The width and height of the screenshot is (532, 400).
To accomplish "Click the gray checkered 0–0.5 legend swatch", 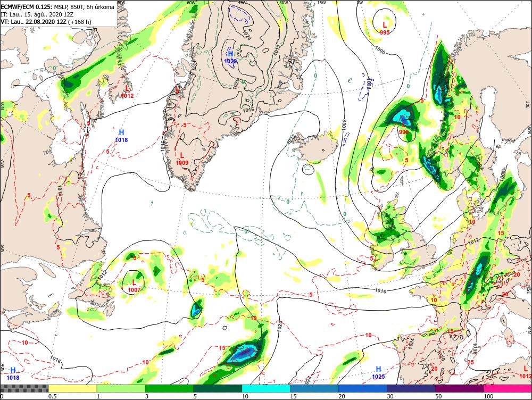I will point(24,388).
